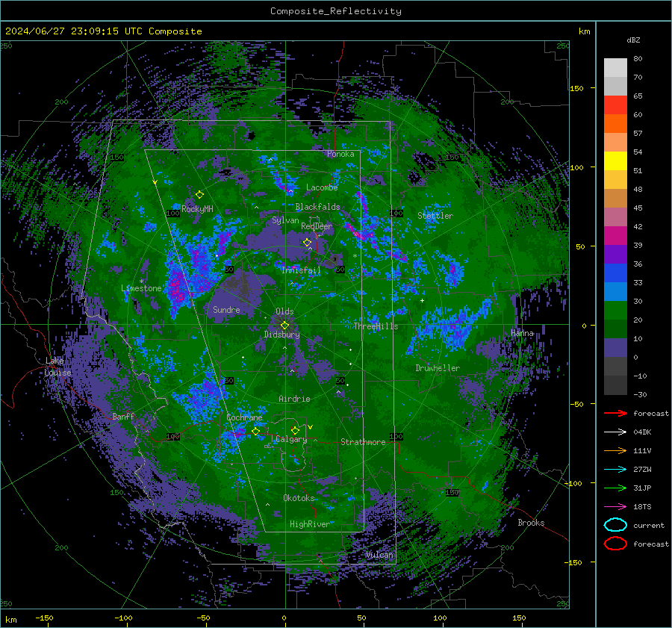Click the HighRiver label on the map

(x=309, y=524)
